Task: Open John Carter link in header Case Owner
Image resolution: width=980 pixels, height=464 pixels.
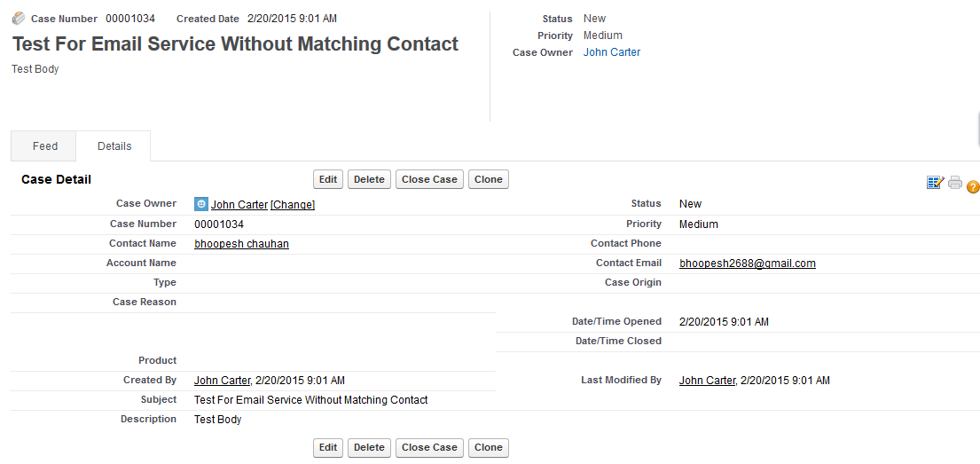Action: pos(612,52)
